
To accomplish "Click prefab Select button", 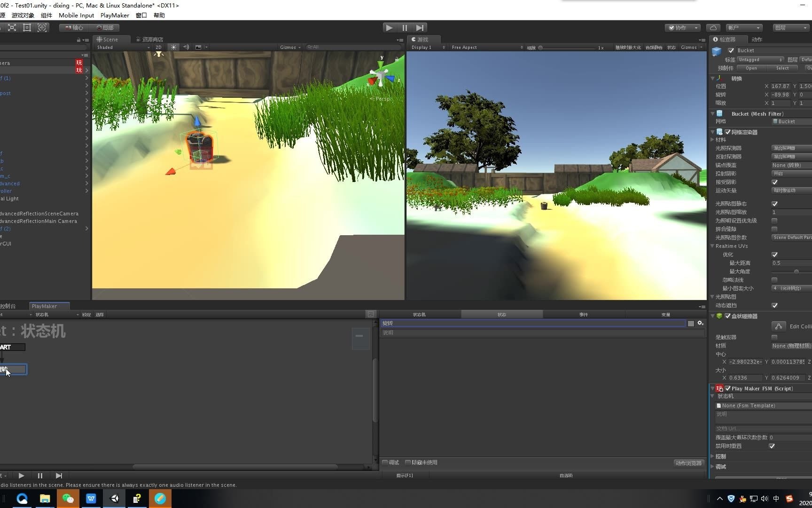I will (x=782, y=68).
